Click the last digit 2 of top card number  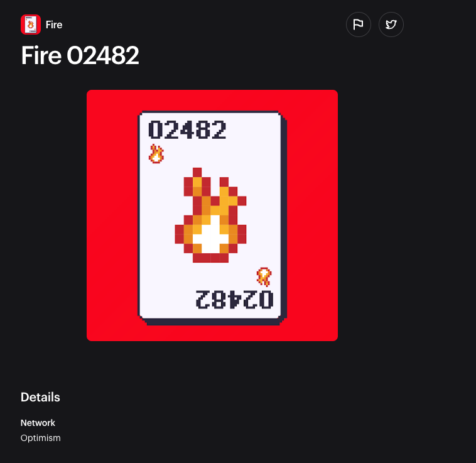tap(219, 129)
